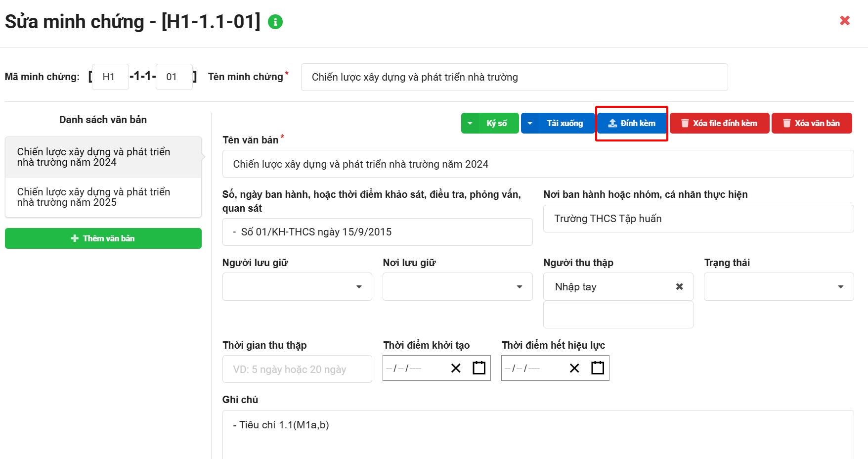The image size is (868, 459).
Task: Delete attached file with Xóa file đính kèm
Action: 719,123
